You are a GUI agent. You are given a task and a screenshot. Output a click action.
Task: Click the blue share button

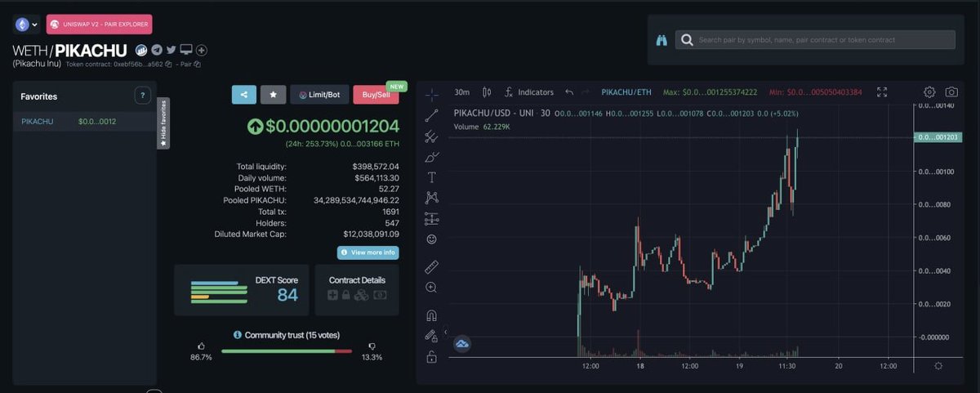pos(243,94)
